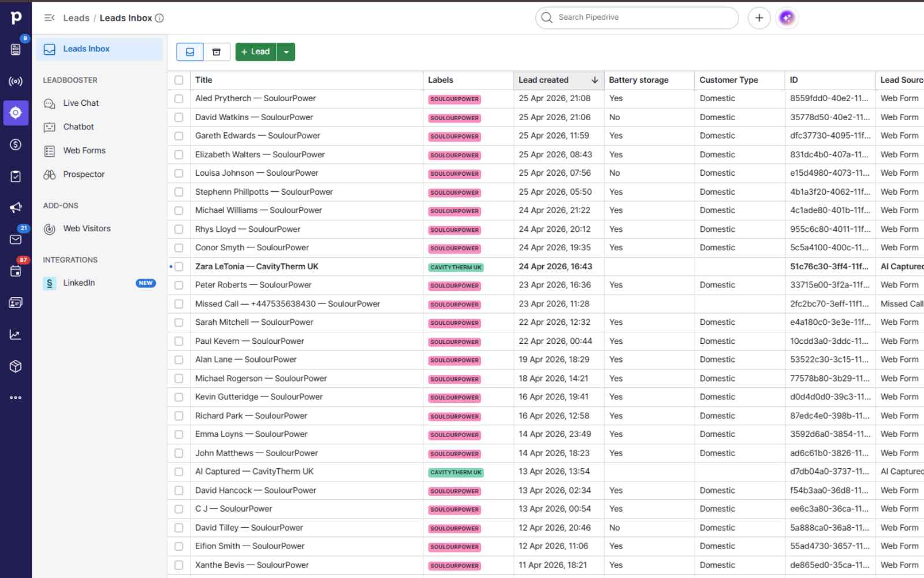Open the Activities calendar icon
This screenshot has width=924, height=578.
pyautogui.click(x=16, y=271)
